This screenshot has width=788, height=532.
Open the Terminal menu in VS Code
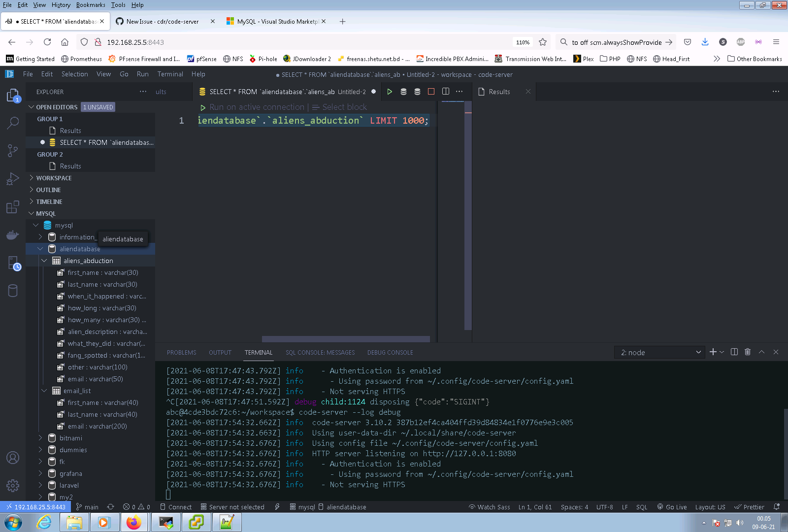(x=170, y=74)
